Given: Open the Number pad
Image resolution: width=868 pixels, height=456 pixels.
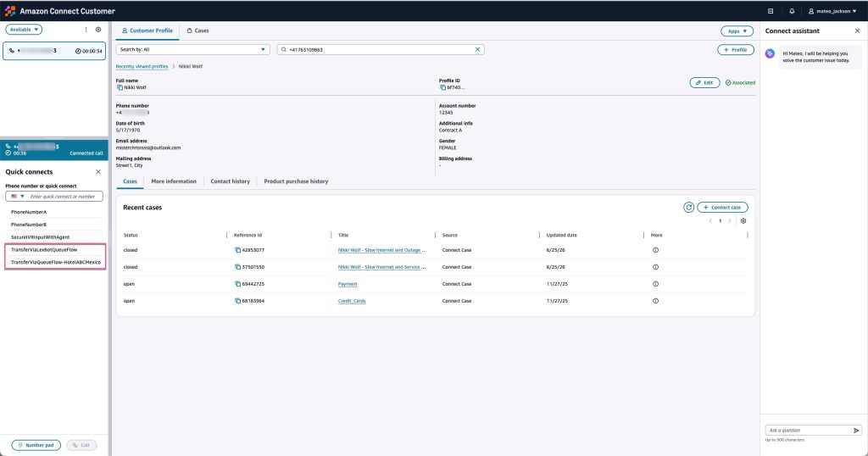Looking at the screenshot, I should (x=36, y=445).
